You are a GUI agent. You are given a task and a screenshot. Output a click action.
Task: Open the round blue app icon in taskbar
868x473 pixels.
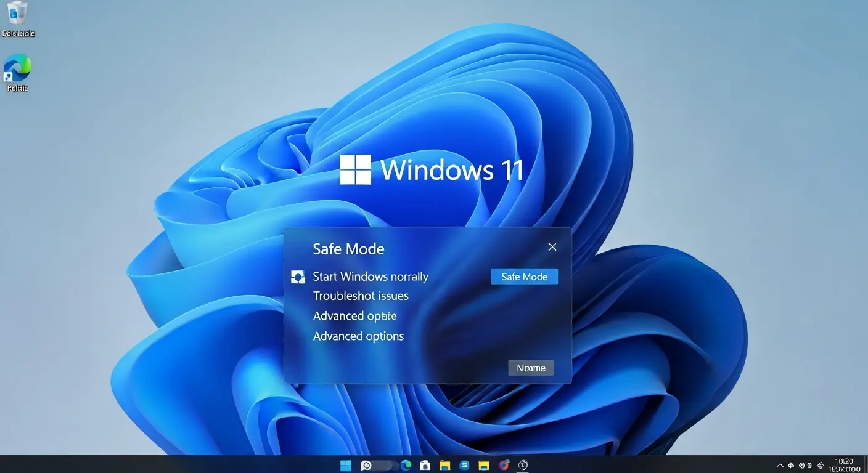click(x=464, y=466)
